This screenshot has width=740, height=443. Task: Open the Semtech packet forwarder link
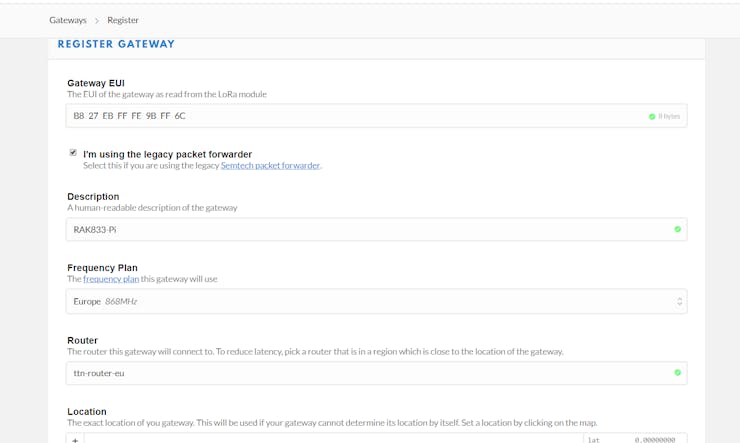pos(270,166)
